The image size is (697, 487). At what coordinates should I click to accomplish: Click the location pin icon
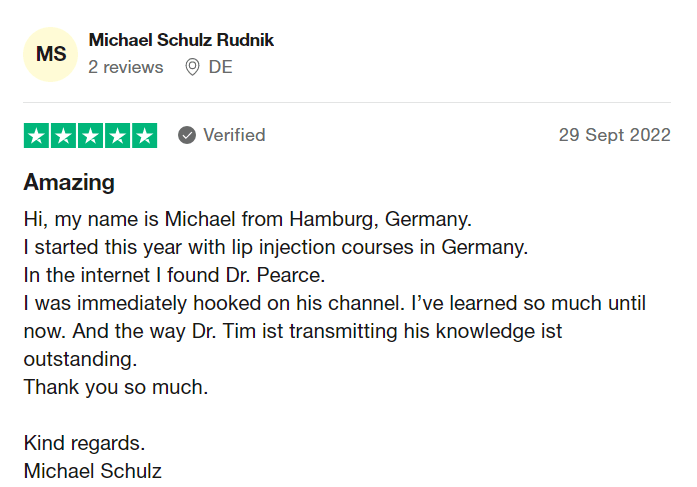pyautogui.click(x=192, y=67)
